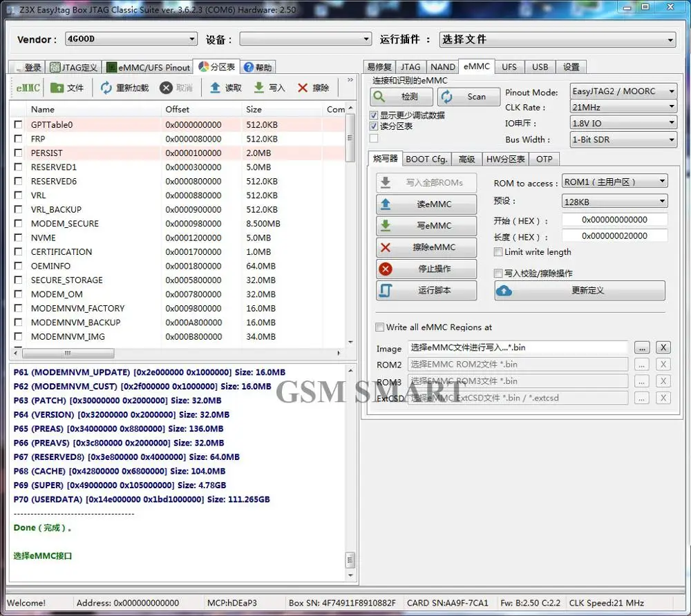
Task: Toggle the 显示更少调试数据 checkbox
Action: (374, 115)
